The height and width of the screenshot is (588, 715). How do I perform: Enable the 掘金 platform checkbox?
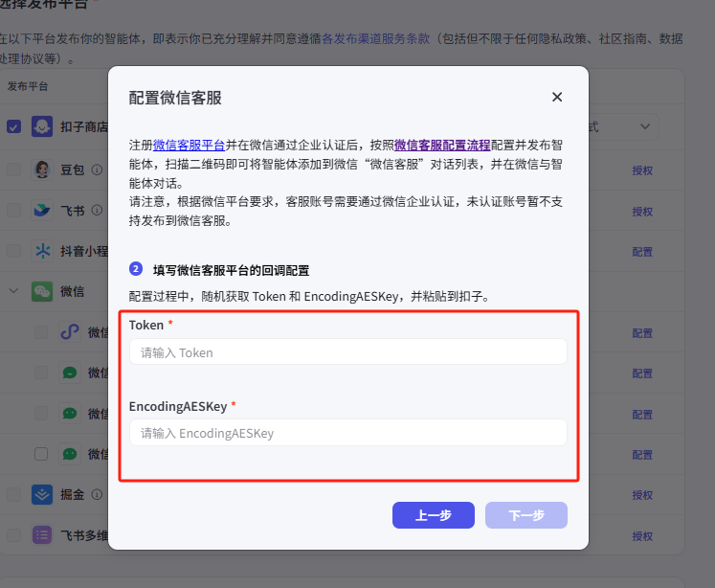[x=13, y=494]
